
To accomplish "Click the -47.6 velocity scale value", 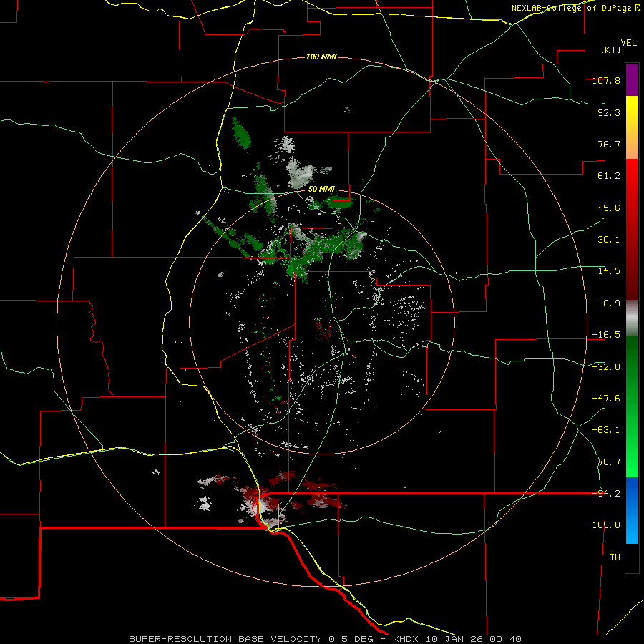I will pyautogui.click(x=606, y=399).
